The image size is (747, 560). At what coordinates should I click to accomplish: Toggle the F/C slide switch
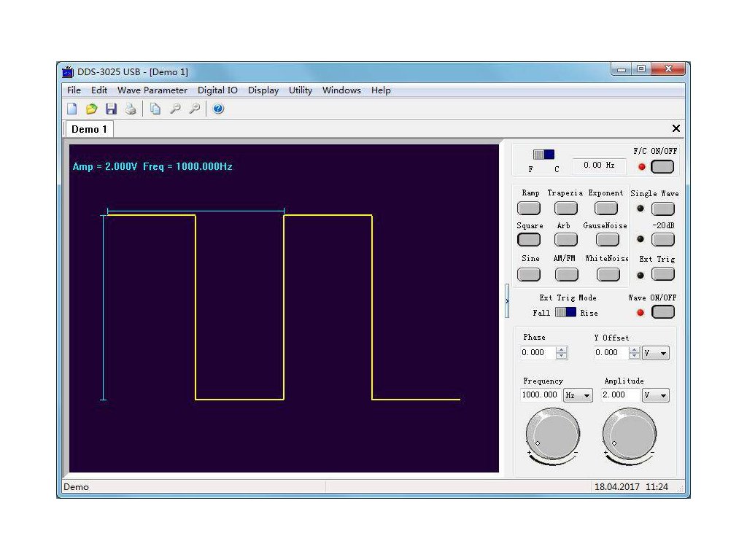543,155
